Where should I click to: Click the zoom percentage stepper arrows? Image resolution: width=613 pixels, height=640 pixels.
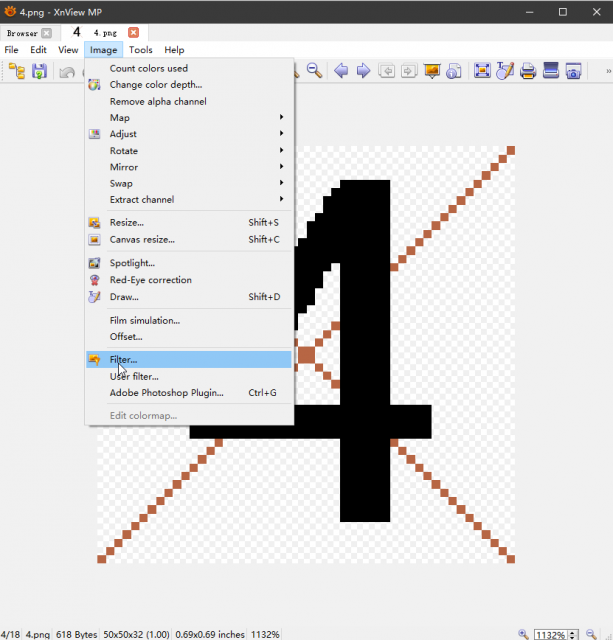tap(573, 635)
